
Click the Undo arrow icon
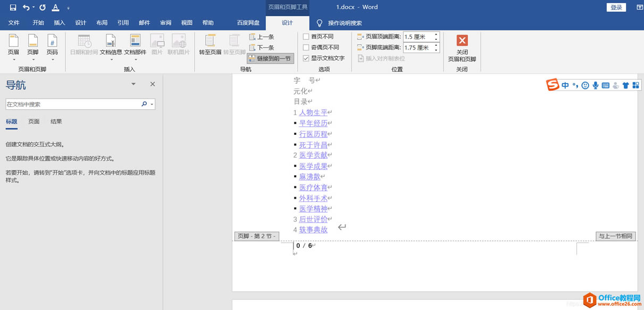26,7
